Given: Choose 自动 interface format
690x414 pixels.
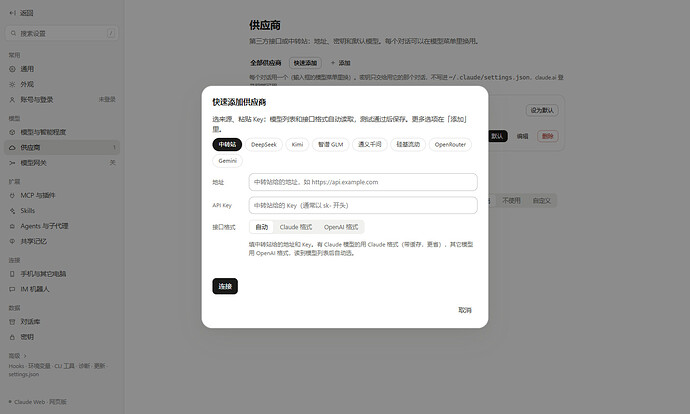Looking at the screenshot, I should pyautogui.click(x=262, y=227).
